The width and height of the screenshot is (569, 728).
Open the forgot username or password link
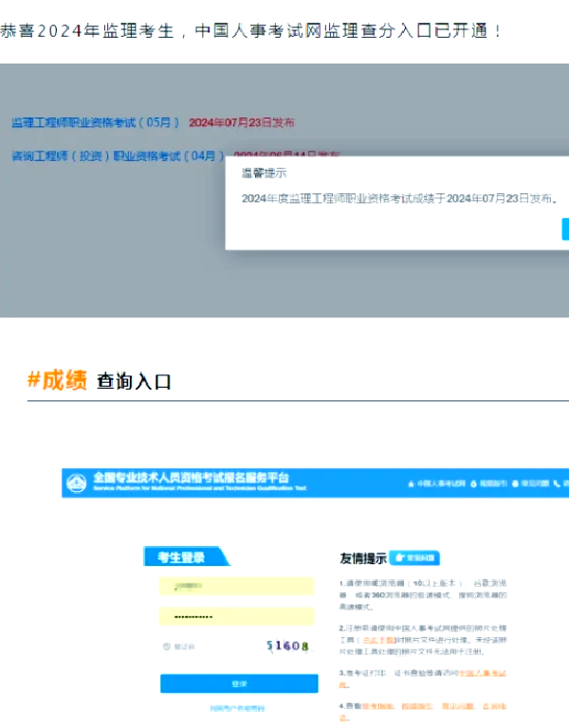point(237,708)
